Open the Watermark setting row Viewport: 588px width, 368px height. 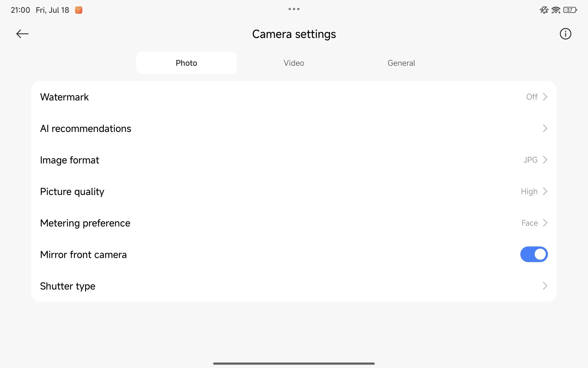[x=64, y=97]
